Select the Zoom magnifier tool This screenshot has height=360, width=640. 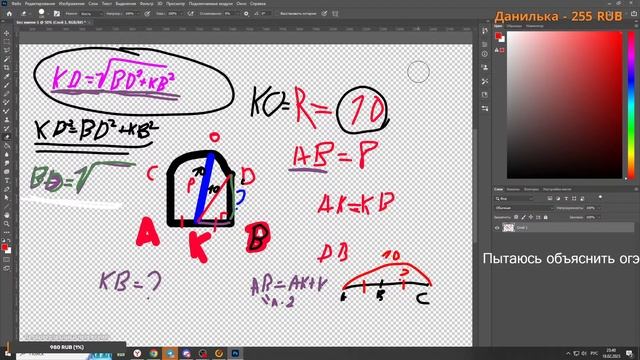[x=7, y=224]
